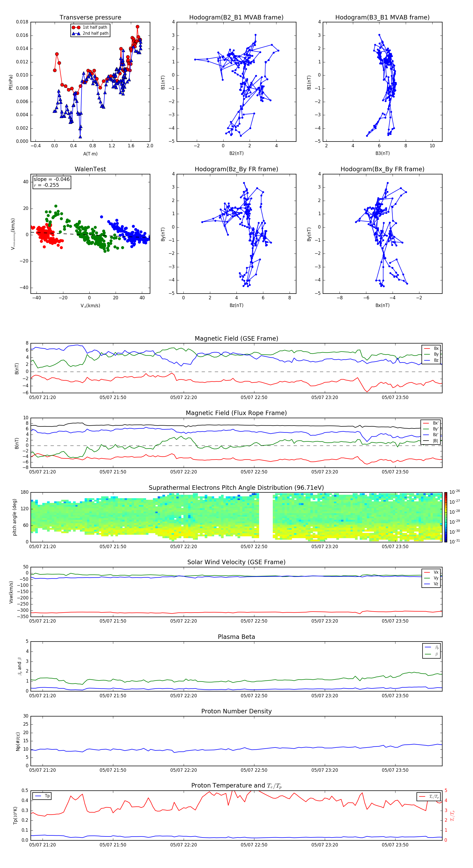Click '1st half path' legend entry

tap(90, 27)
